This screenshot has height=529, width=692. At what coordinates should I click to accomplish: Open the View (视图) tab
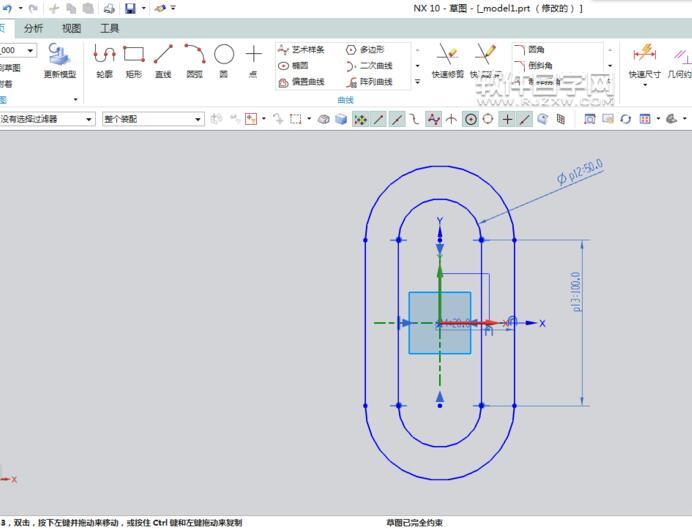coord(71,29)
